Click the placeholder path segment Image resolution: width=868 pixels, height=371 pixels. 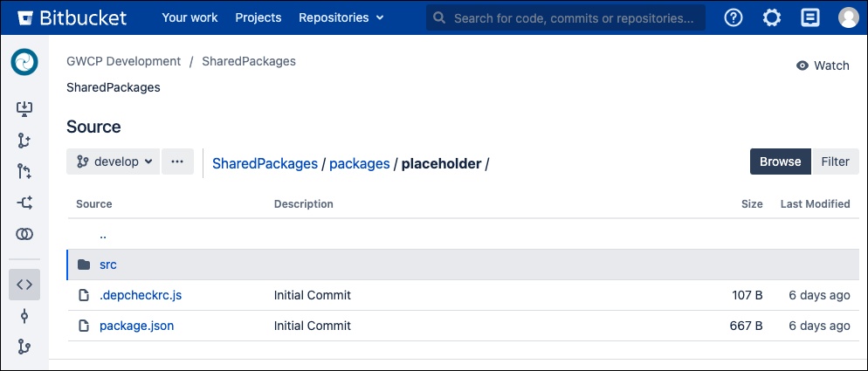click(x=441, y=163)
